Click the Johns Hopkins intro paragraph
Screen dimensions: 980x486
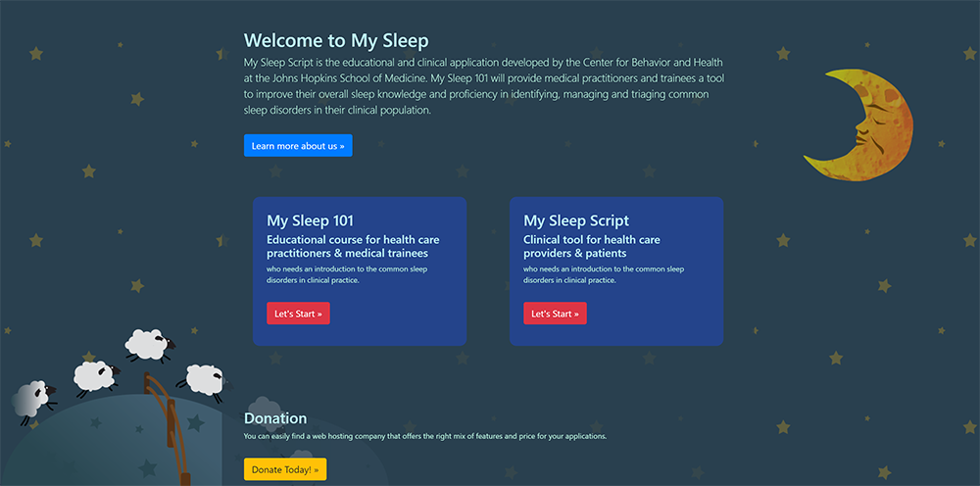coord(483,86)
